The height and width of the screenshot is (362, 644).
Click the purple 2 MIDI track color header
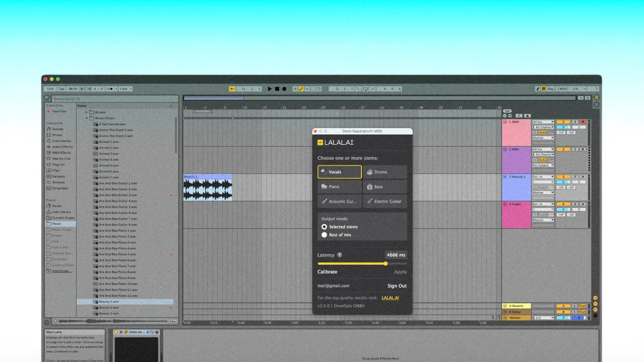tap(517, 160)
